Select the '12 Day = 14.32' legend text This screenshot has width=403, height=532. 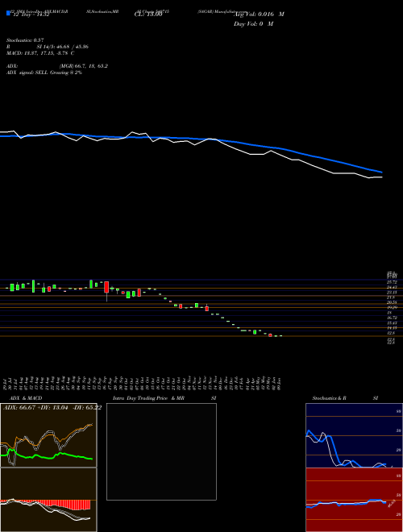pos(31,15)
